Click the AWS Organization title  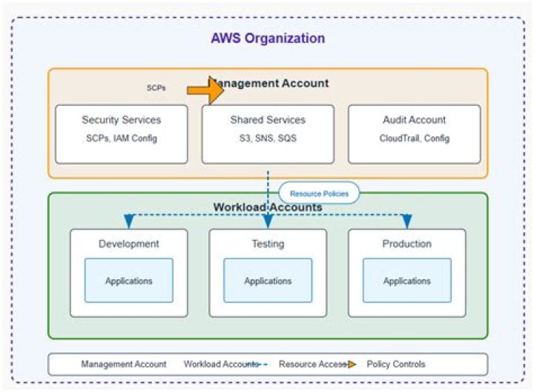click(268, 38)
